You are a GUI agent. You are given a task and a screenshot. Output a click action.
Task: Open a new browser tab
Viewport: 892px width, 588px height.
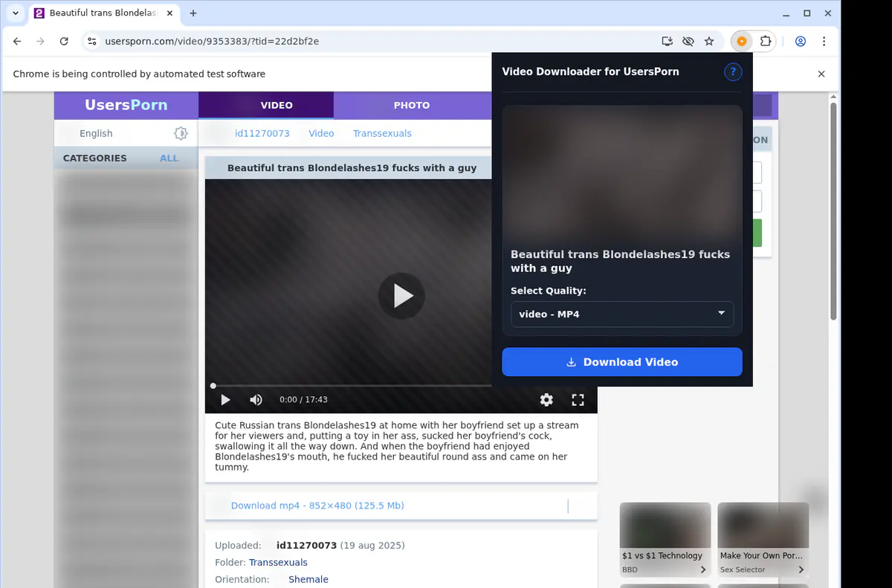pyautogui.click(x=193, y=13)
